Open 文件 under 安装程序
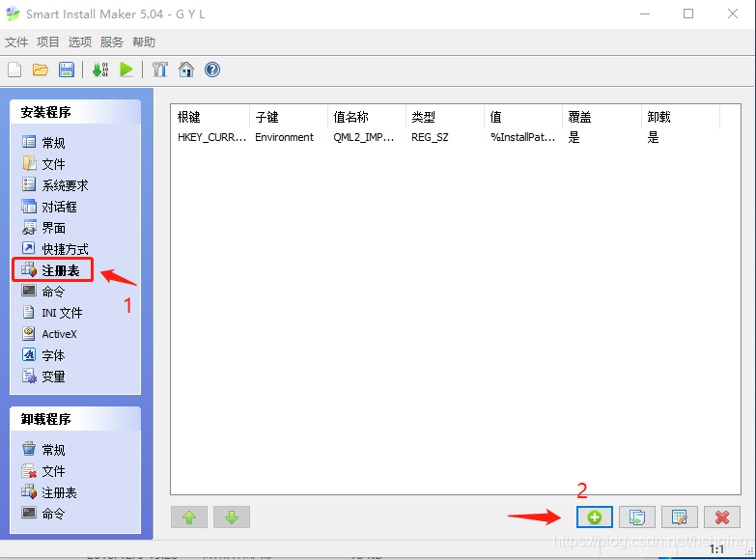The width and height of the screenshot is (756, 559). pyautogui.click(x=43, y=164)
